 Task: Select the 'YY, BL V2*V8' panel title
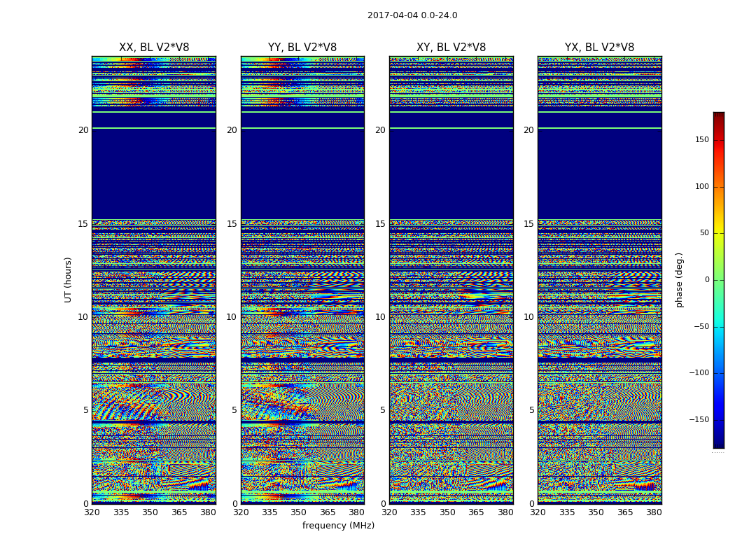302,48
